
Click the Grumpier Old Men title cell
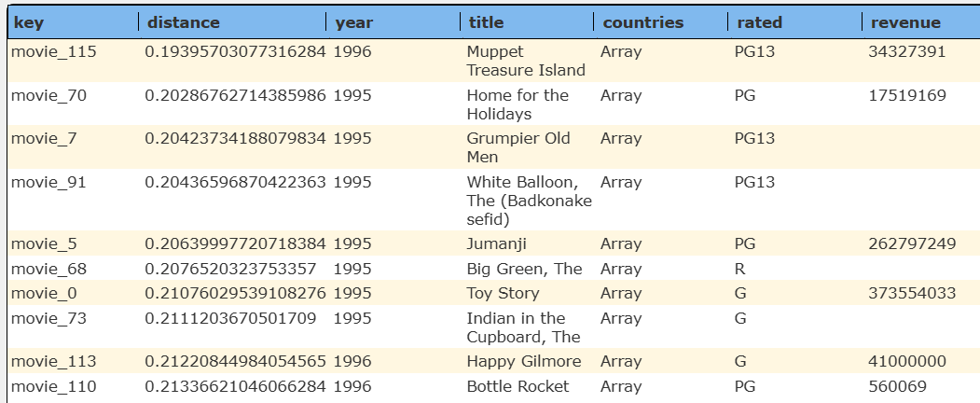[518, 147]
